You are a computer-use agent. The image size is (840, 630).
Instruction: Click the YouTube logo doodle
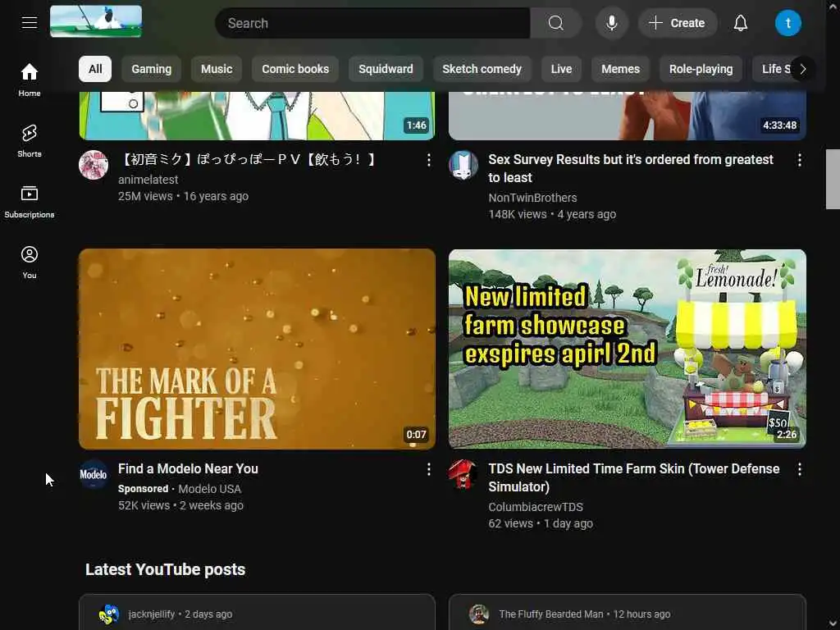(x=96, y=21)
